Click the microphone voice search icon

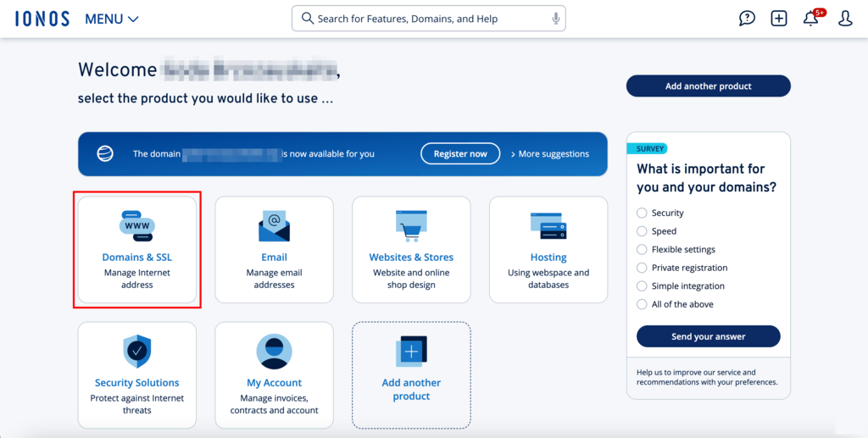[x=556, y=19]
